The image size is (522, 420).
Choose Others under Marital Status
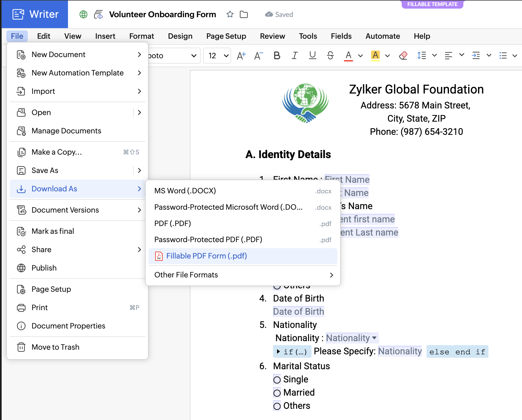click(277, 406)
